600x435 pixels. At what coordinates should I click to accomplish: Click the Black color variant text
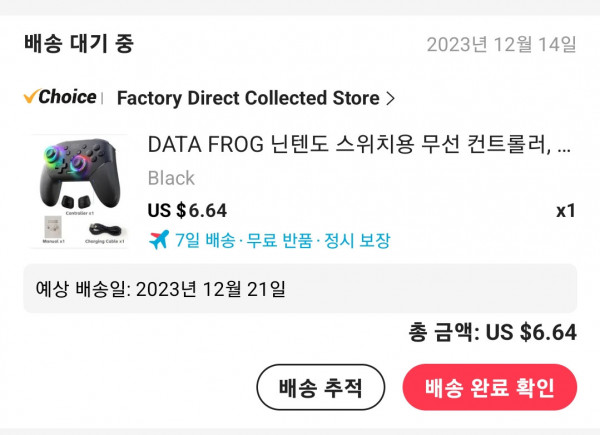(x=171, y=178)
